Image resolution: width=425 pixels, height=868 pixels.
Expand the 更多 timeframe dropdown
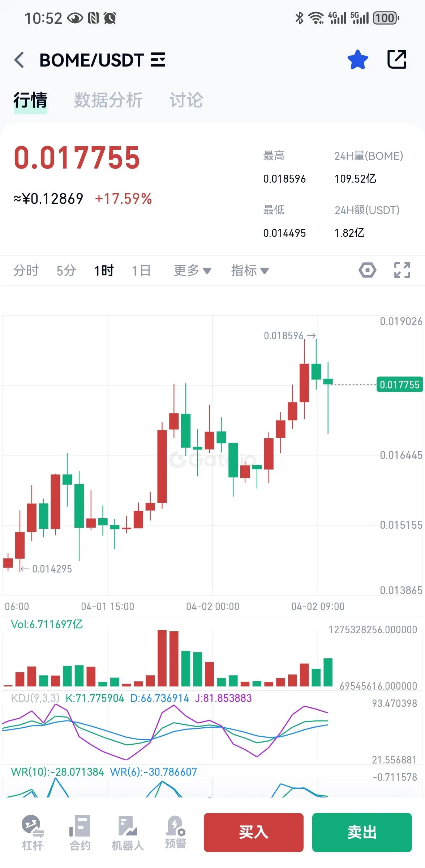tap(193, 271)
